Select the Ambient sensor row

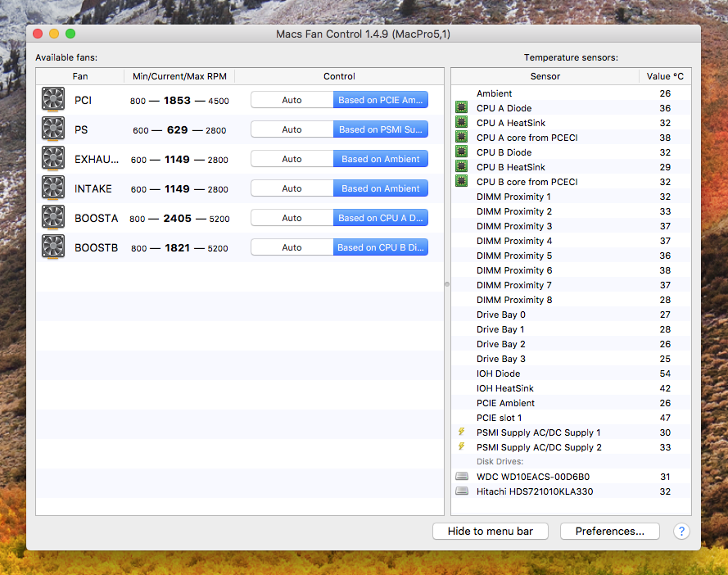click(x=571, y=93)
